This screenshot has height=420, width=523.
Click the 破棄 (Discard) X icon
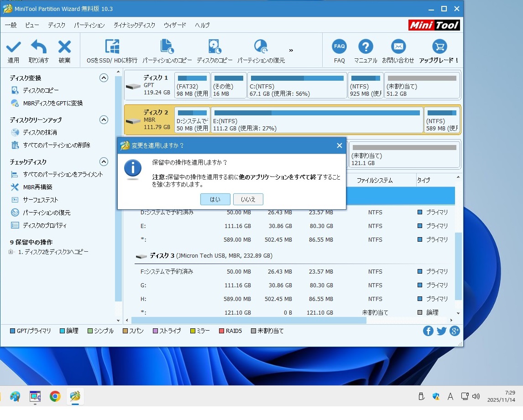coord(64,47)
